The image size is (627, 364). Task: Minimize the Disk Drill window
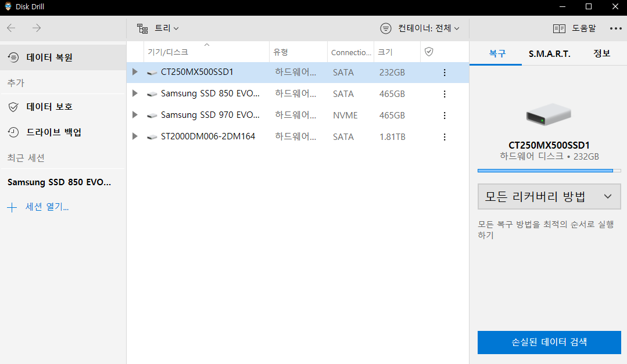coord(562,7)
